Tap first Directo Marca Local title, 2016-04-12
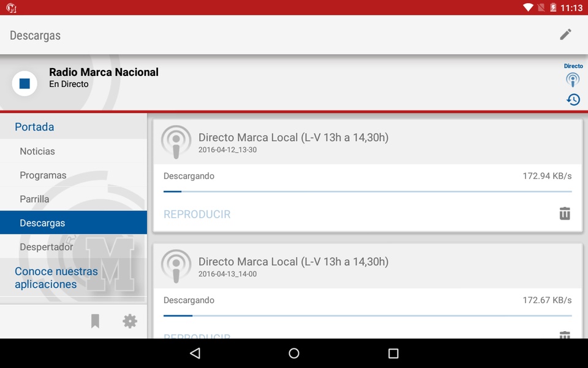This screenshot has height=368, width=588. coord(293,137)
